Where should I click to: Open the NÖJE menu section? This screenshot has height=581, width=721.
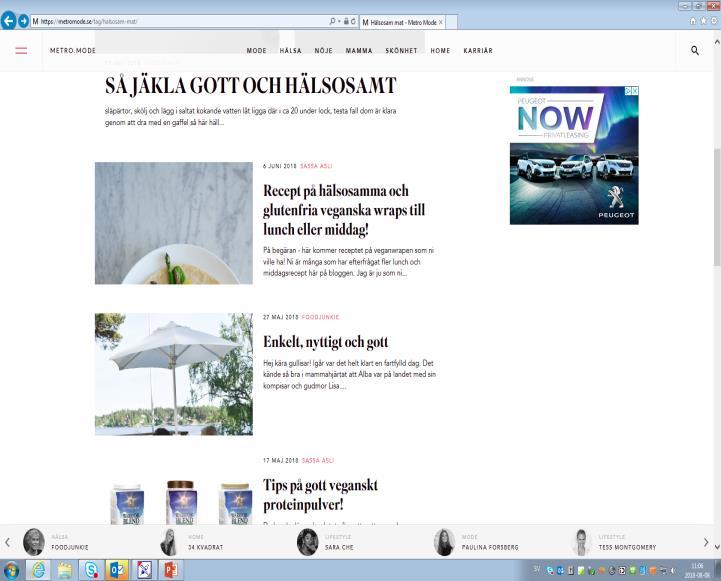point(323,51)
